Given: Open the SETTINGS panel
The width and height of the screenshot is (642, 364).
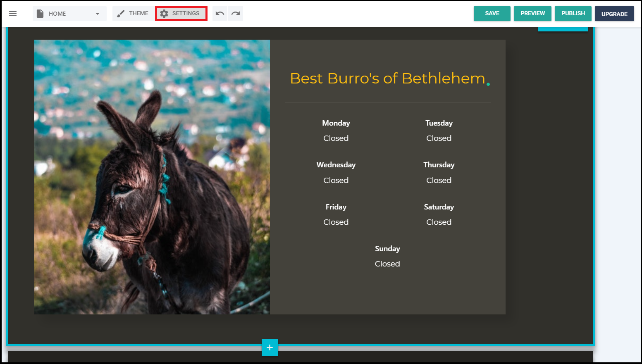Looking at the screenshot, I should pyautogui.click(x=181, y=14).
